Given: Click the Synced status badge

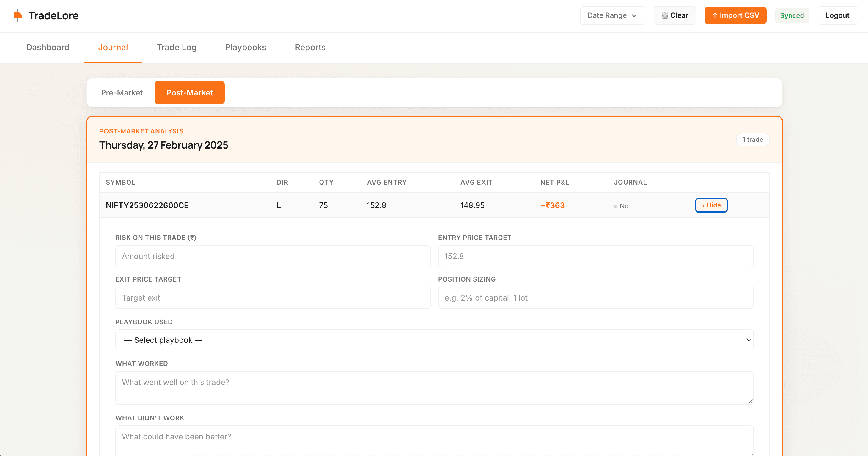Looking at the screenshot, I should click(x=792, y=15).
